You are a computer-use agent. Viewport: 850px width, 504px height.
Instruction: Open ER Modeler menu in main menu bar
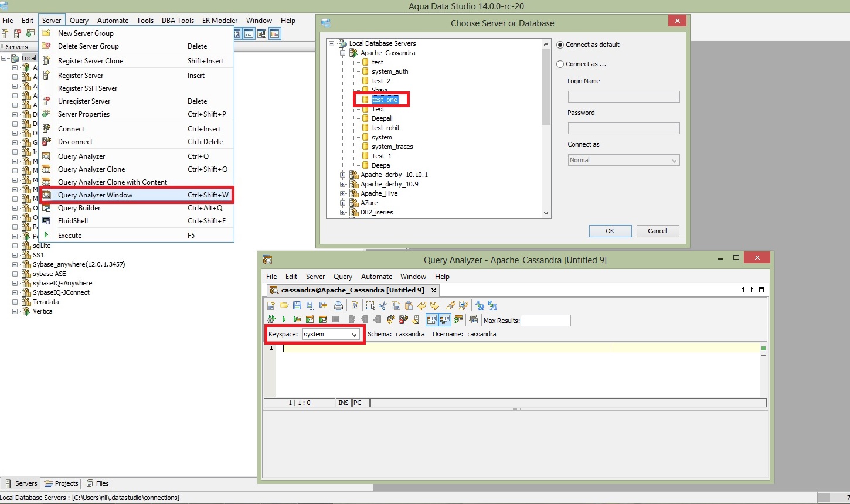pyautogui.click(x=220, y=20)
